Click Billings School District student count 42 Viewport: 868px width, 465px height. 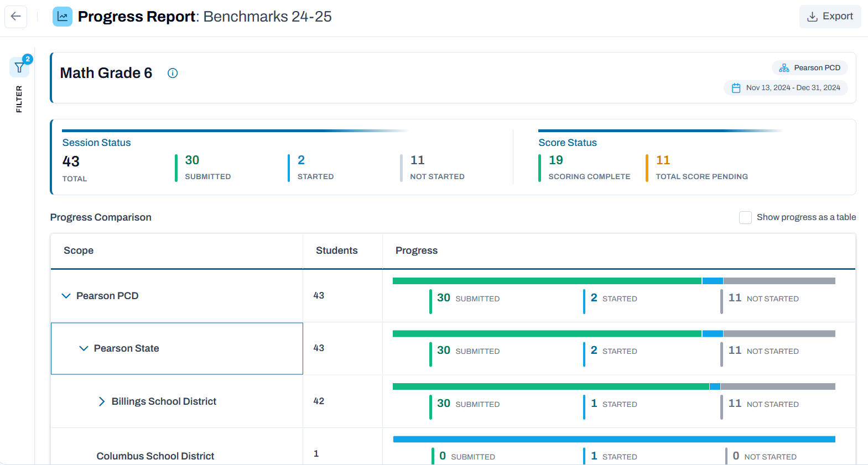coord(319,401)
